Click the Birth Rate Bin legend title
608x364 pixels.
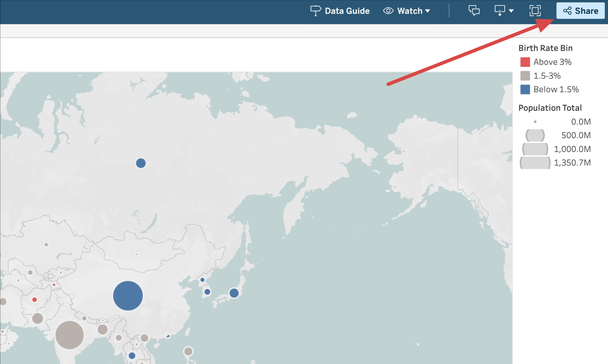click(x=545, y=48)
